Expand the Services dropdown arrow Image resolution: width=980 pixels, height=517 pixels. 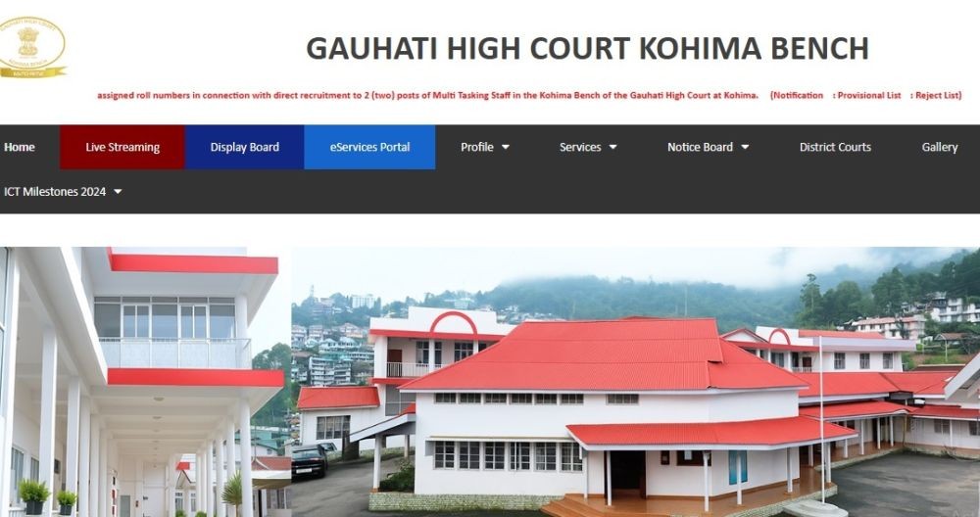click(613, 147)
